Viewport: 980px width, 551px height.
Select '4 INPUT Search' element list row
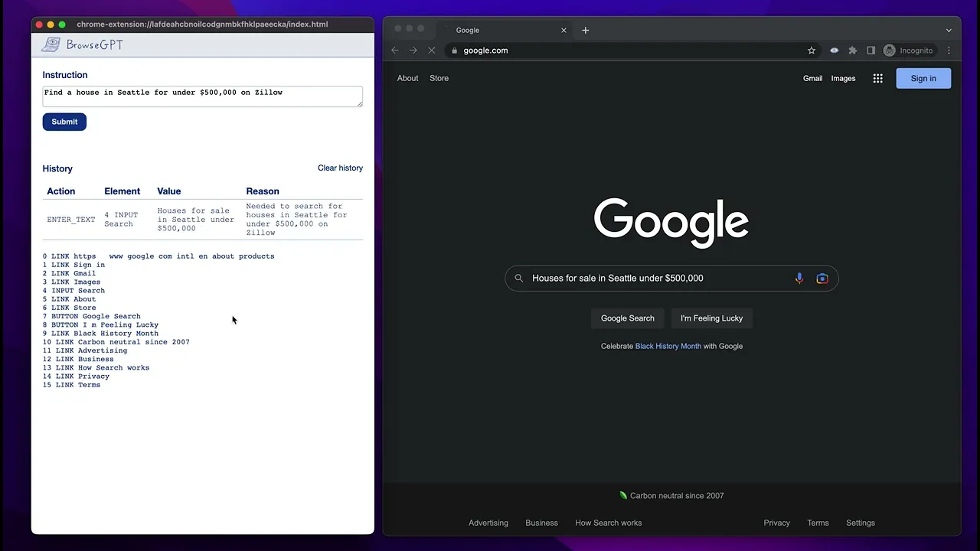(x=73, y=291)
